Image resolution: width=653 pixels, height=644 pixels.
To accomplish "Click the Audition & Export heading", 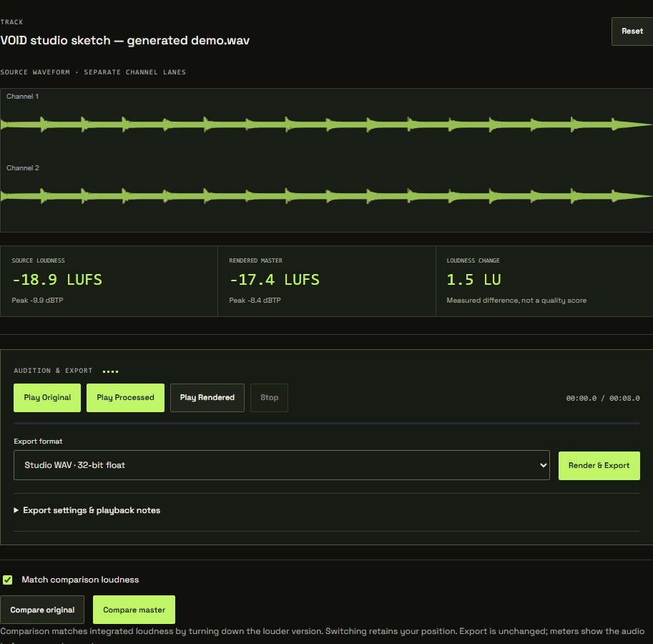I will (x=53, y=371).
